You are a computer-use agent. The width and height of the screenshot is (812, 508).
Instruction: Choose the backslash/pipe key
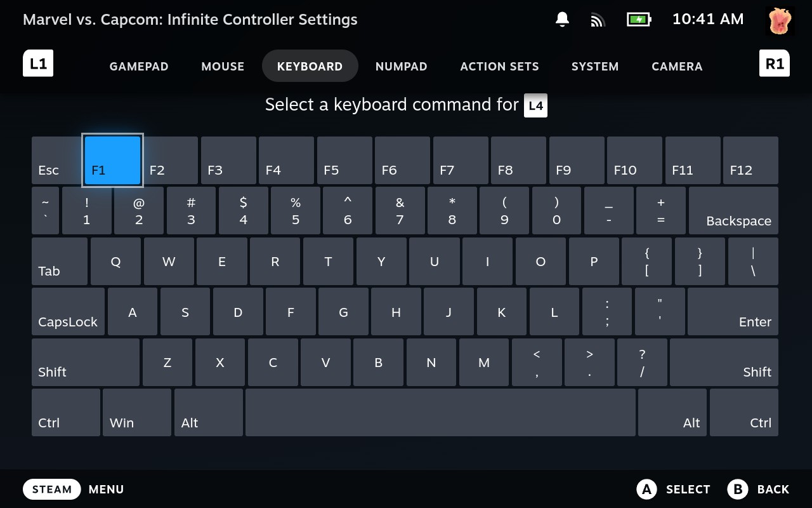753,261
